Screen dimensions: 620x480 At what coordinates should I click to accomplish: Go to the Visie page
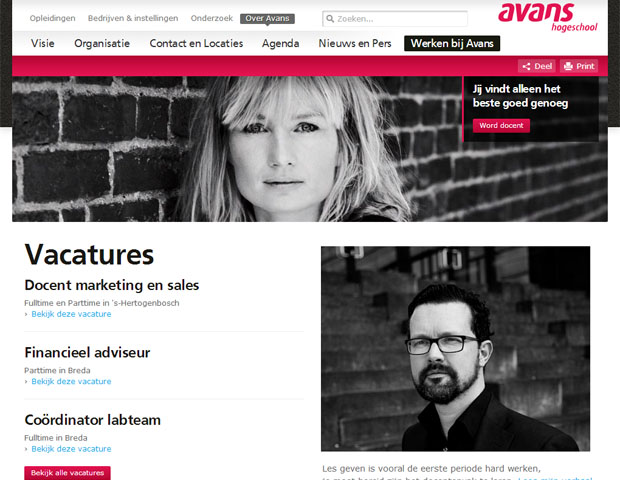point(43,43)
